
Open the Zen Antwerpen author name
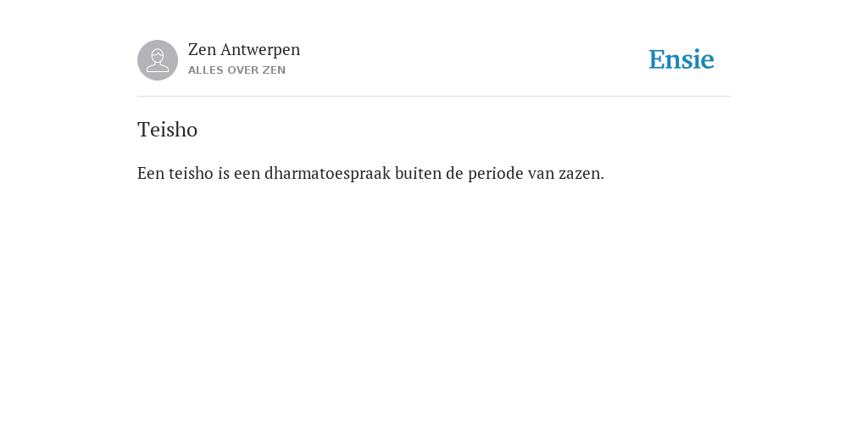pos(244,50)
